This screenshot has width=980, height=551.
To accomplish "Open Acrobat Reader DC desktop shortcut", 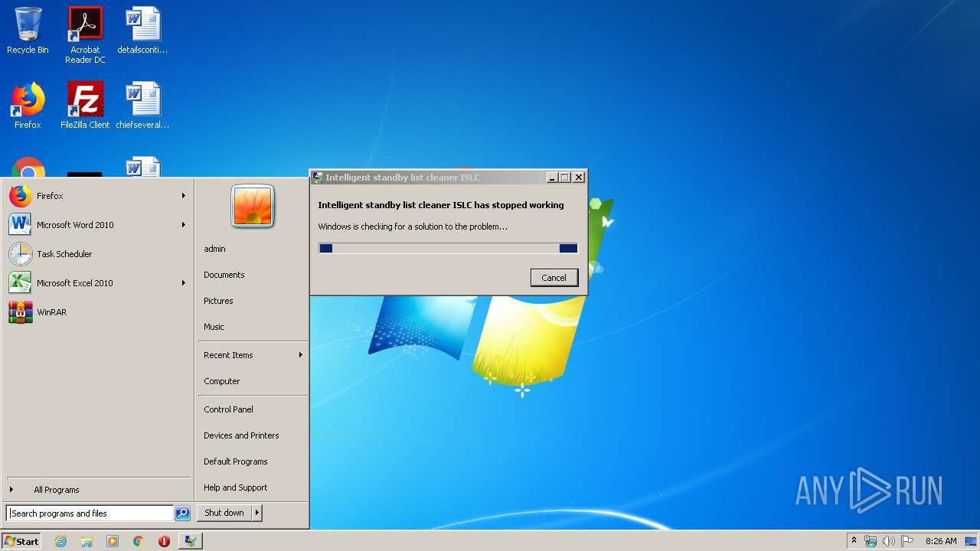I will tap(85, 35).
